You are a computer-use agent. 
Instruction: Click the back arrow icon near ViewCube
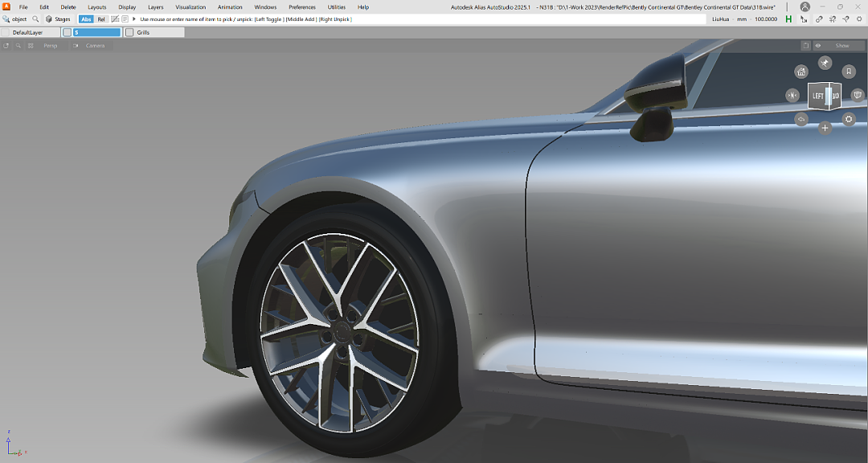(800, 119)
